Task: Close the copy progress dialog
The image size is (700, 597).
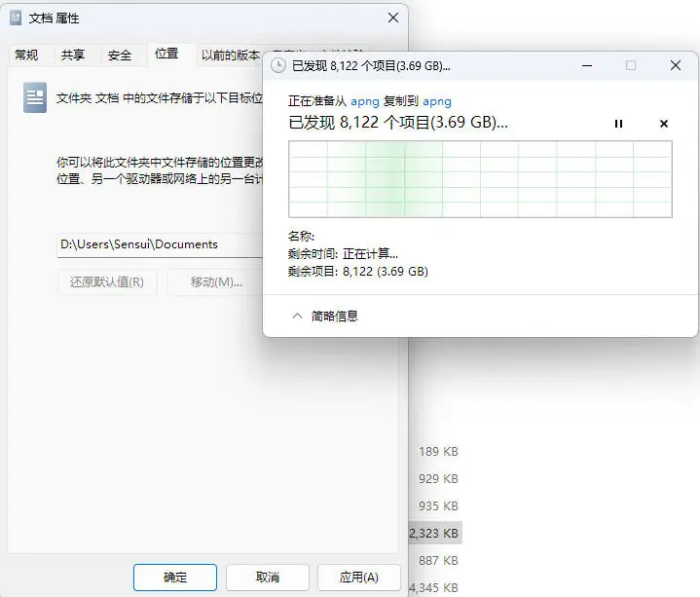Action: (x=676, y=65)
